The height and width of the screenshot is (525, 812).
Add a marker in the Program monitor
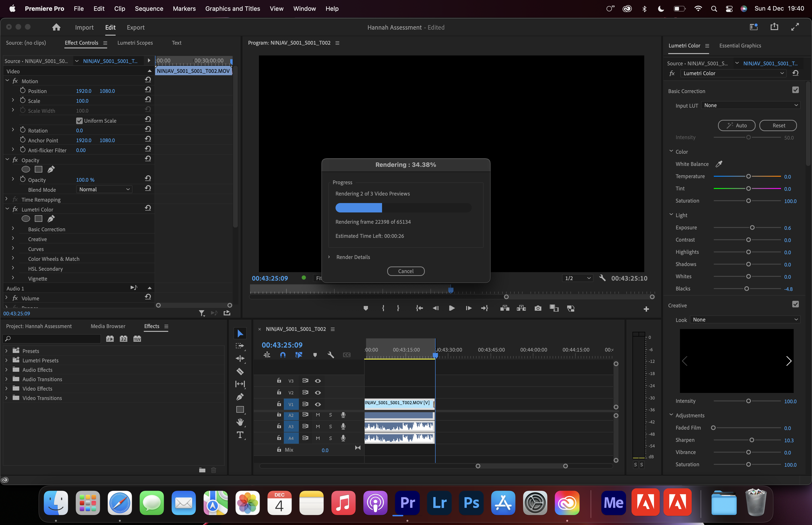coord(366,308)
